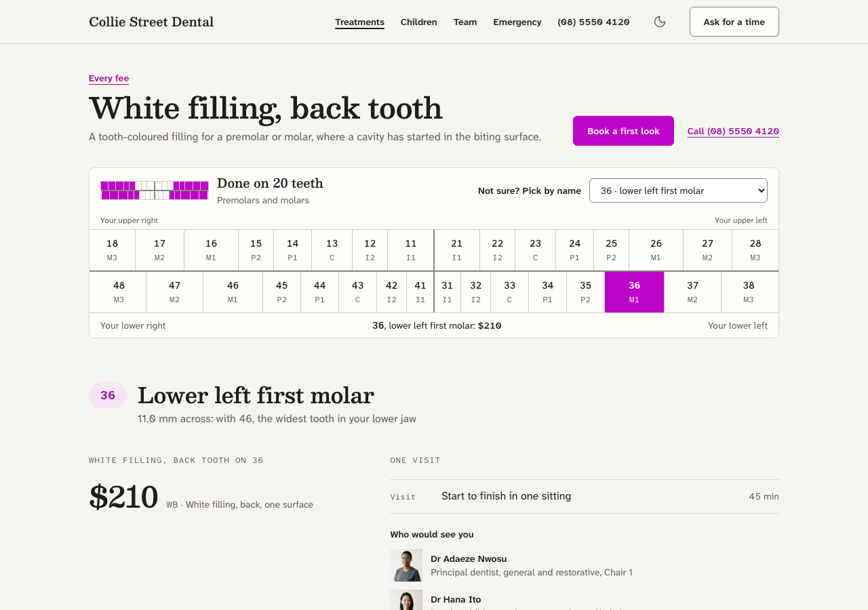Pick tooth 16 upper right first molar
868x610 pixels.
click(x=212, y=250)
